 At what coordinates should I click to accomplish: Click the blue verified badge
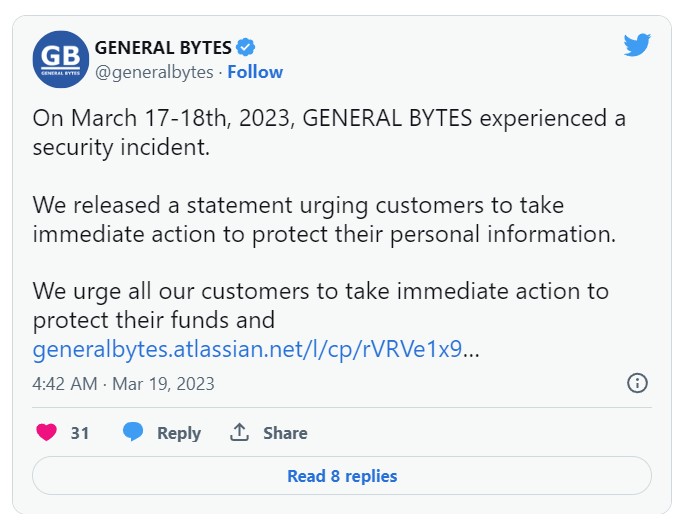click(x=245, y=47)
